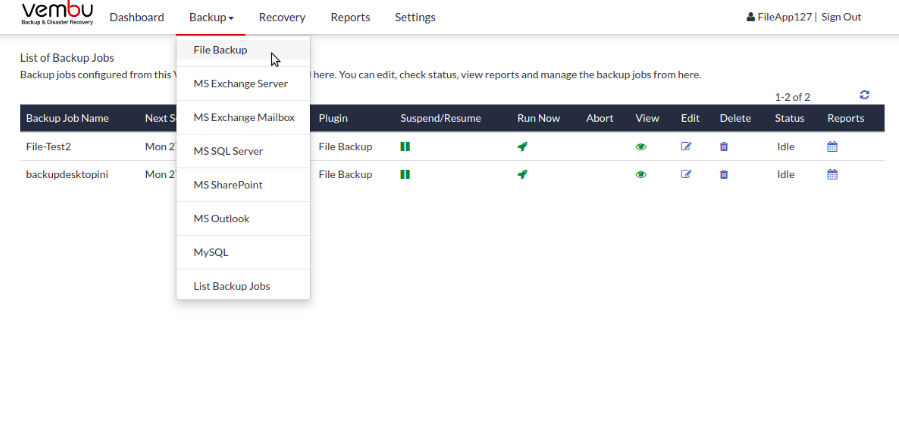The image size is (899, 446).
Task: Choose MySQL backup option
Action: 243,252
